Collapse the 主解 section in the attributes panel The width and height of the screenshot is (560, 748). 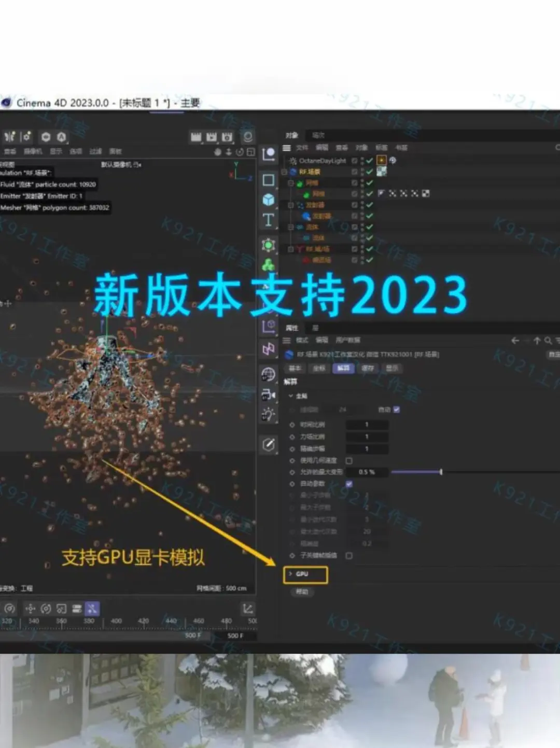click(x=290, y=396)
